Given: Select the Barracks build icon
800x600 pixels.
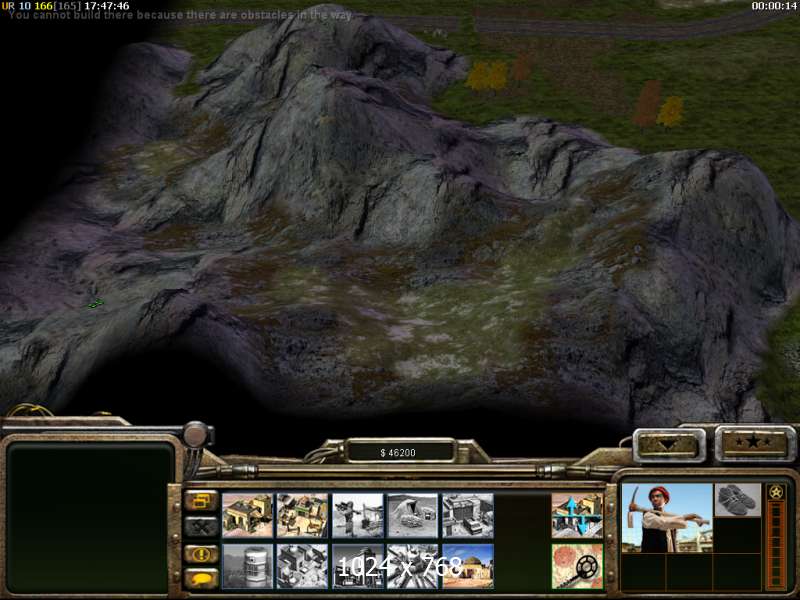Looking at the screenshot, I should click(303, 515).
